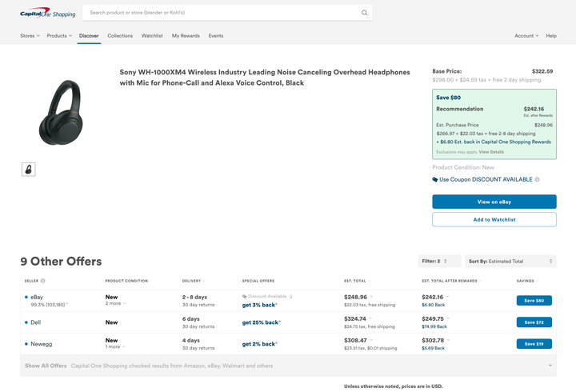Click the Sony WH-1000XM4 product title

265,78
